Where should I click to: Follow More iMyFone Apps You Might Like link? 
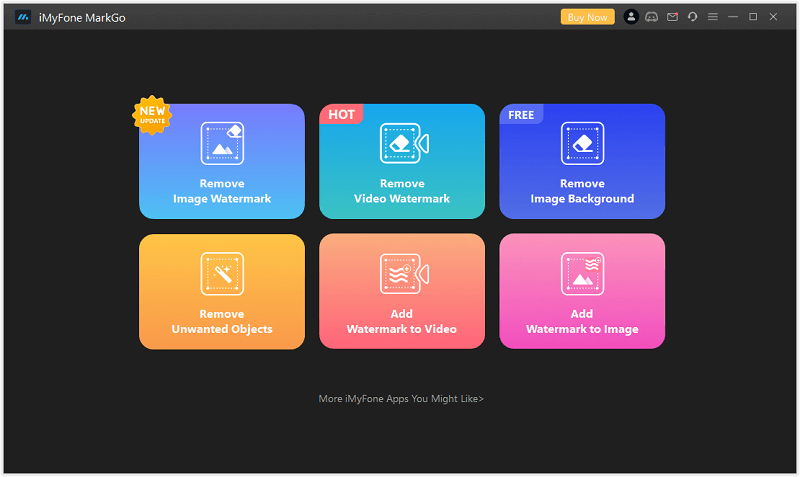401,398
